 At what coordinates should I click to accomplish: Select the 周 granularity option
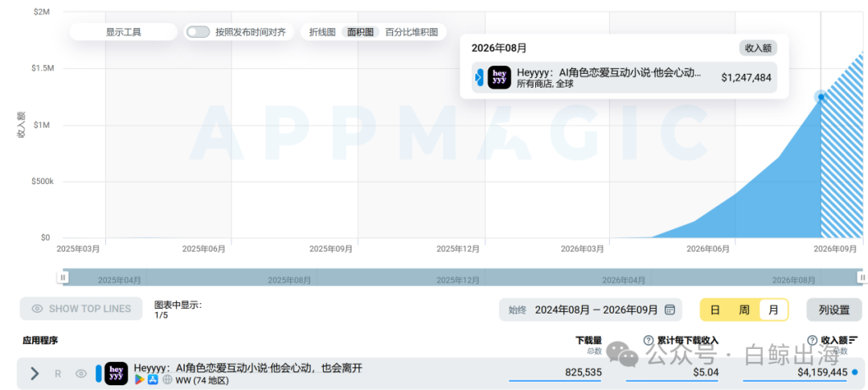click(x=744, y=310)
